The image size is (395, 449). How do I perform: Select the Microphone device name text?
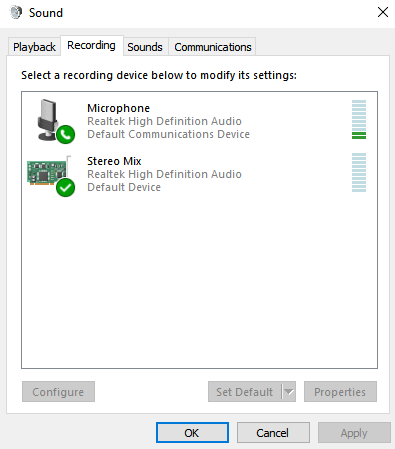point(118,108)
